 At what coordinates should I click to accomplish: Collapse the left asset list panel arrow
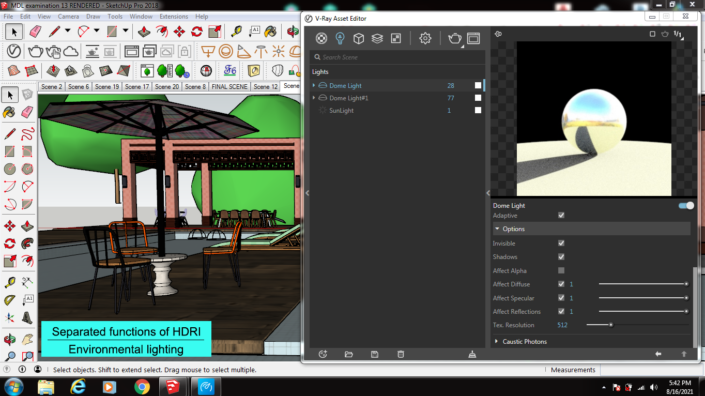pyautogui.click(x=308, y=193)
